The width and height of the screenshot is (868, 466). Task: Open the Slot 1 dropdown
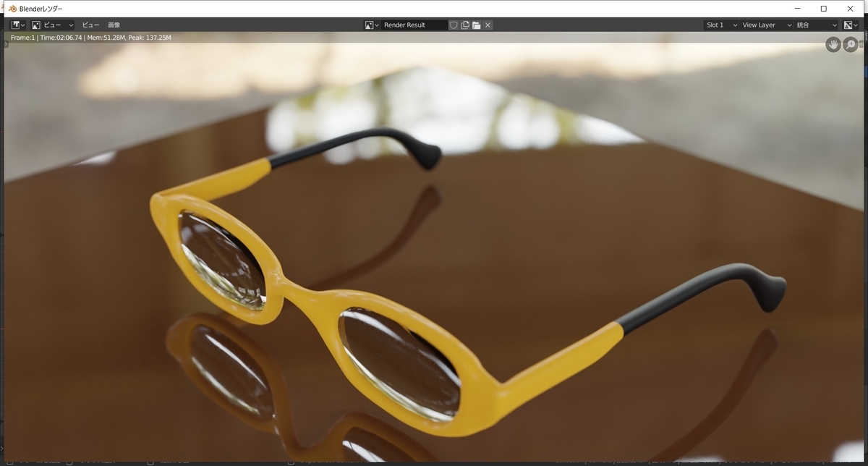pyautogui.click(x=721, y=25)
